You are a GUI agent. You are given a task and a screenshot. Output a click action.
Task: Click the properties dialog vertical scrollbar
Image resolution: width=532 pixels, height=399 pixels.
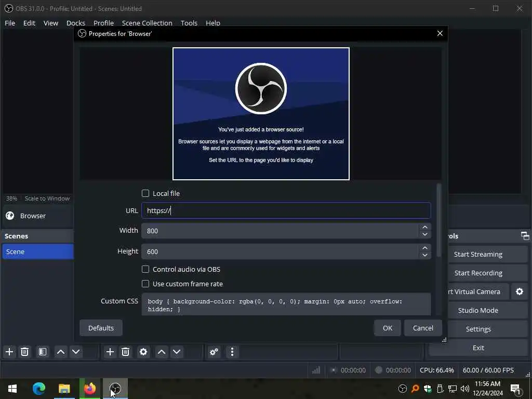(438, 220)
